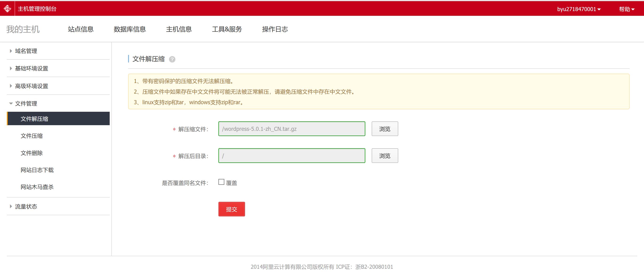The image size is (644, 277).
Task: Switch to the 数据库信息 tab
Action: pos(130,29)
